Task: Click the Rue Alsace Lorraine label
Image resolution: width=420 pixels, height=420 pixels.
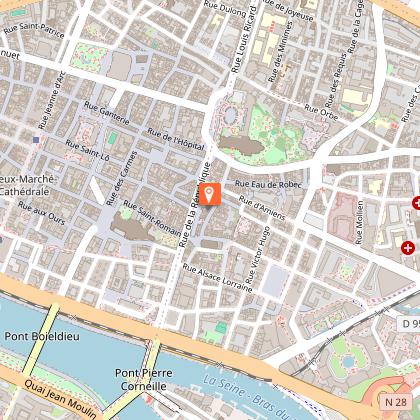Action: (x=217, y=278)
